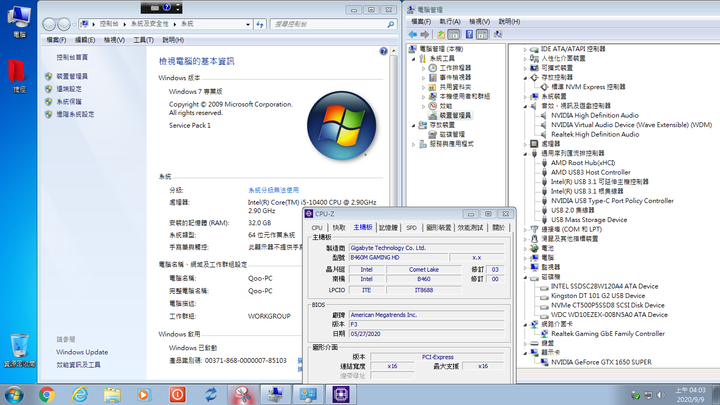Collapse the display adapters node
Viewport: 720px width, 405px height.
click(525, 353)
